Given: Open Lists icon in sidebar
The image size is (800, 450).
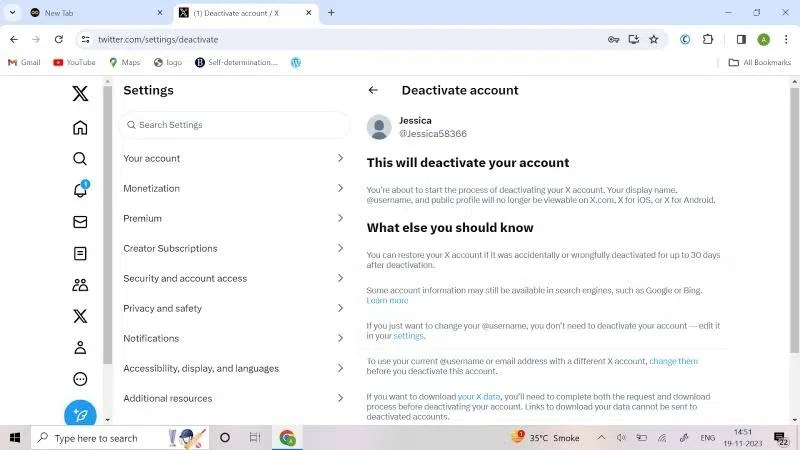Looking at the screenshot, I should click(80, 254).
